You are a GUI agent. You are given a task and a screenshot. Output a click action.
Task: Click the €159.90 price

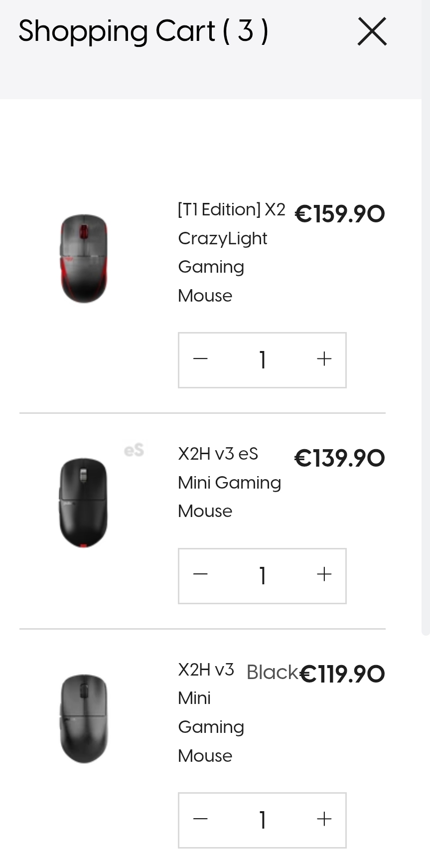pyautogui.click(x=340, y=214)
